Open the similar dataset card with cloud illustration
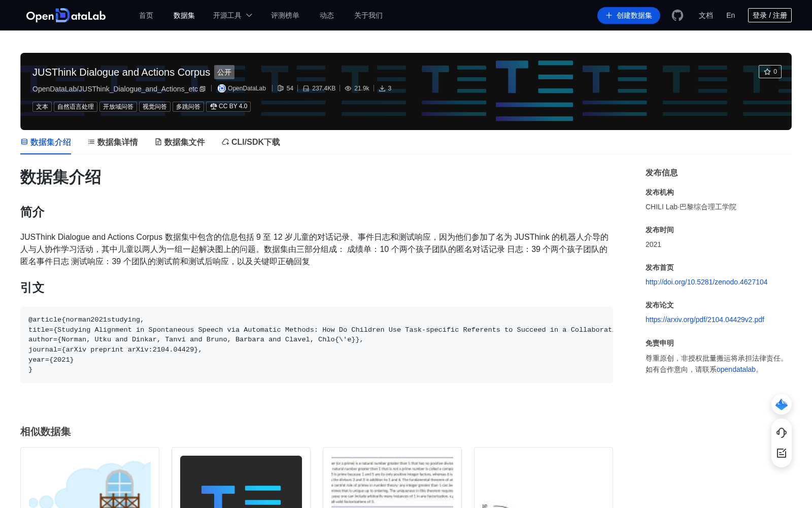The height and width of the screenshot is (508, 812). pos(90,478)
